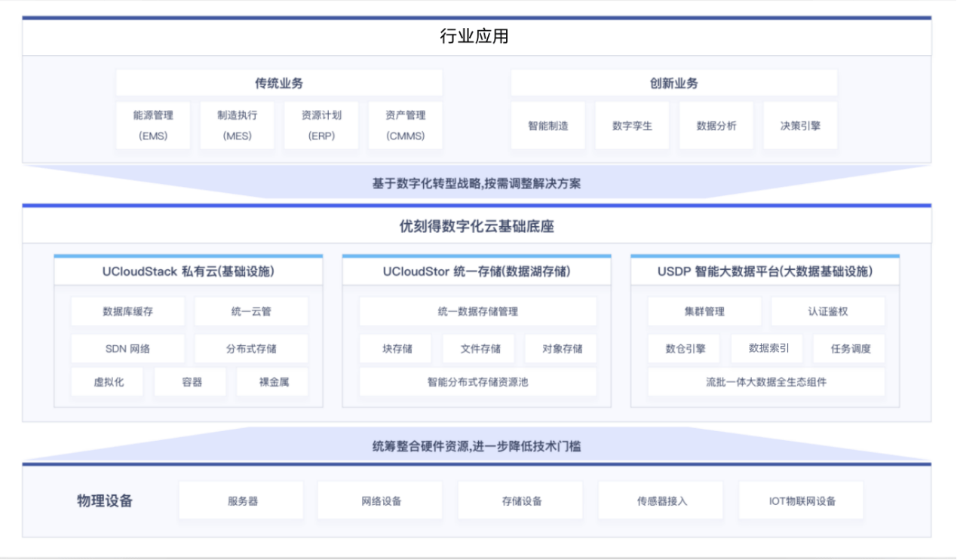Click the 行业应用 header title
Screen dimensions: 957x560
click(x=474, y=36)
